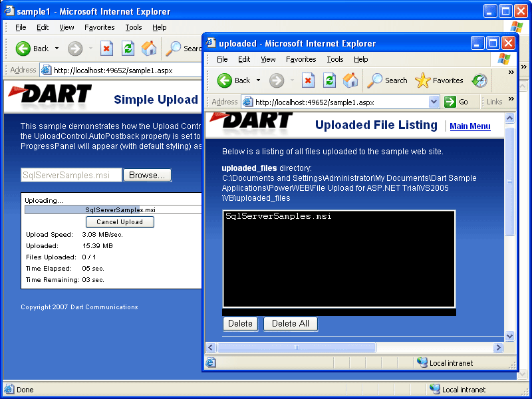532x399 pixels.
Task: Click Forward arrow in uploaded window
Action: pyautogui.click(x=277, y=80)
